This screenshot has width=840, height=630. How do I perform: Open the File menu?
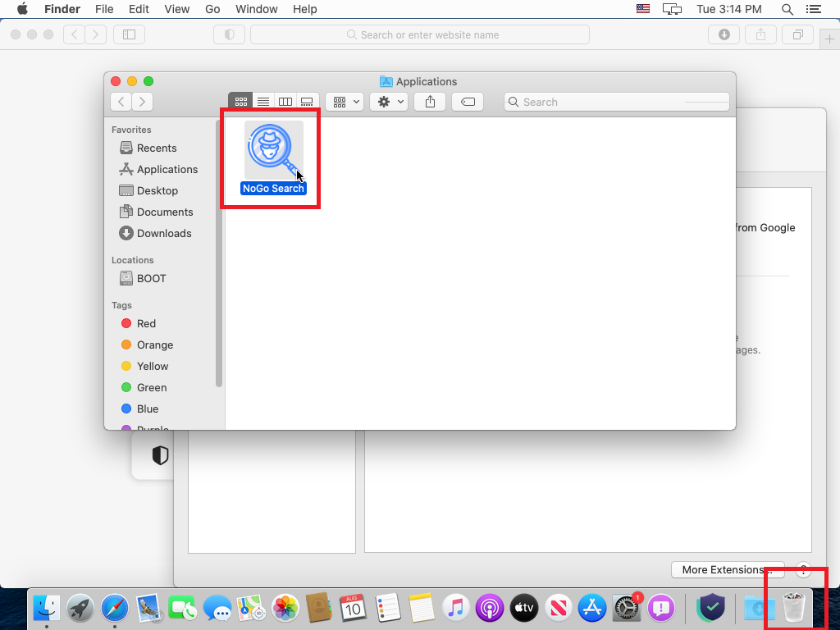click(x=104, y=9)
